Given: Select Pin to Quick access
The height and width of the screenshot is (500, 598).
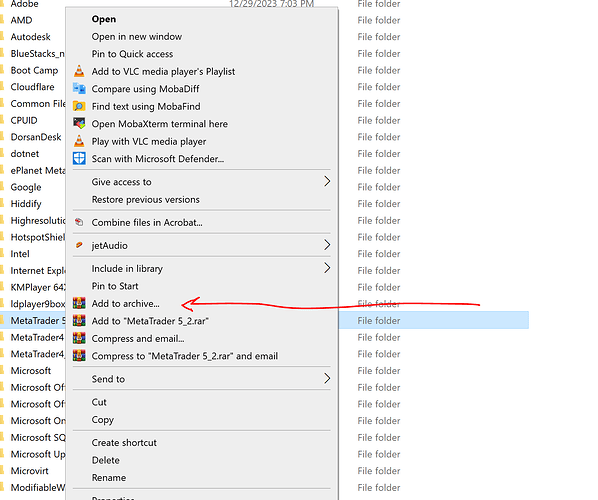Looking at the screenshot, I should click(132, 54).
